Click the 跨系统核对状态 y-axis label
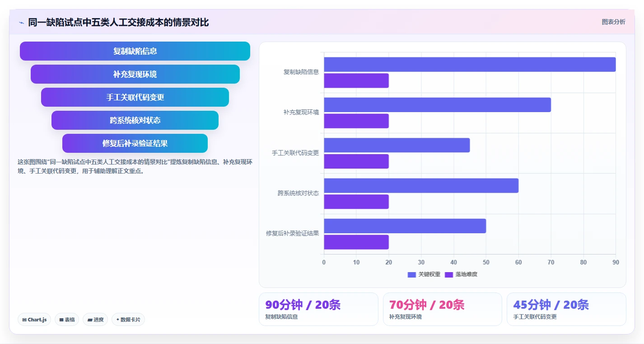The height and width of the screenshot is (344, 644). [x=298, y=193]
